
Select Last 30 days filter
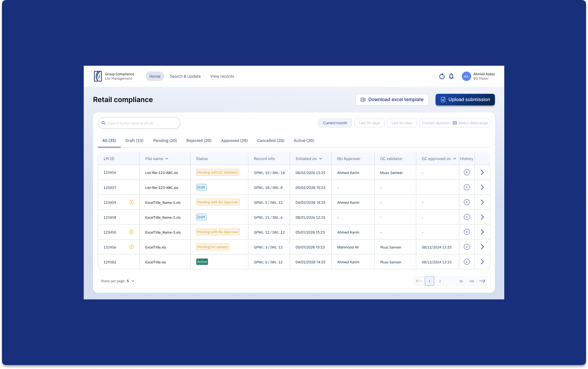pyautogui.click(x=369, y=123)
